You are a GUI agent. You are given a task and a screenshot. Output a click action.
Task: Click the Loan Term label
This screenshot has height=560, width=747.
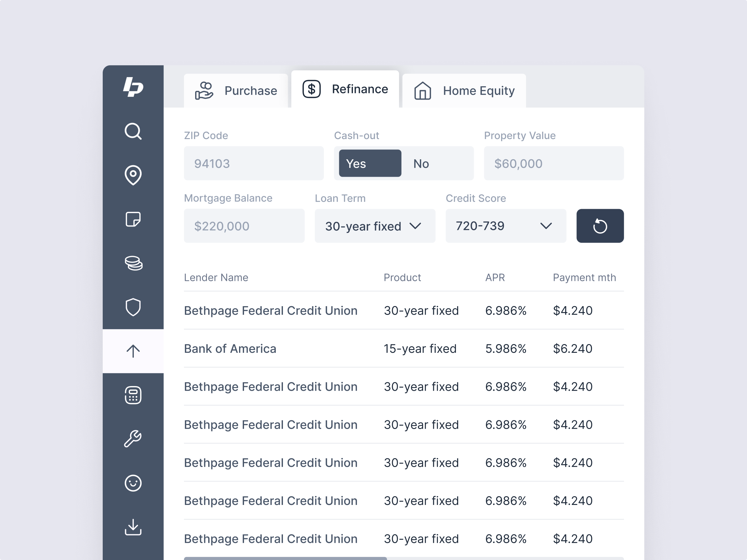tap(340, 198)
